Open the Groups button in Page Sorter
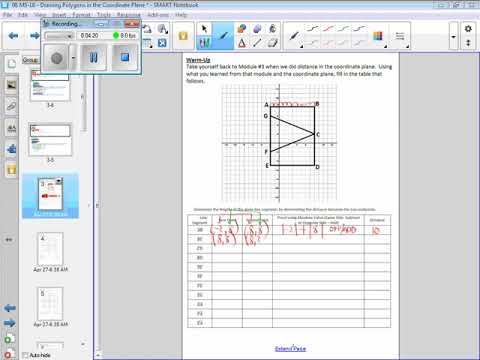 tap(30, 60)
